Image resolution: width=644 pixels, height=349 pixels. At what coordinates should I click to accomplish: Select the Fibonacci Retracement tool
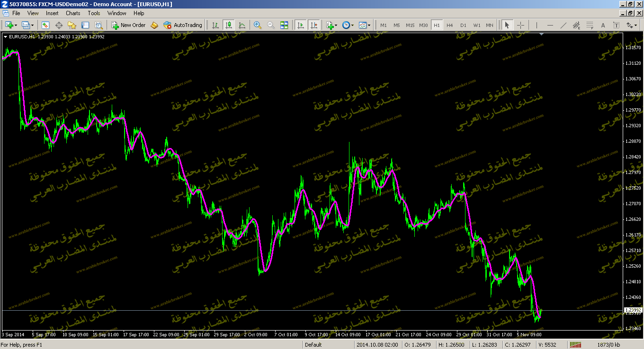coord(590,25)
